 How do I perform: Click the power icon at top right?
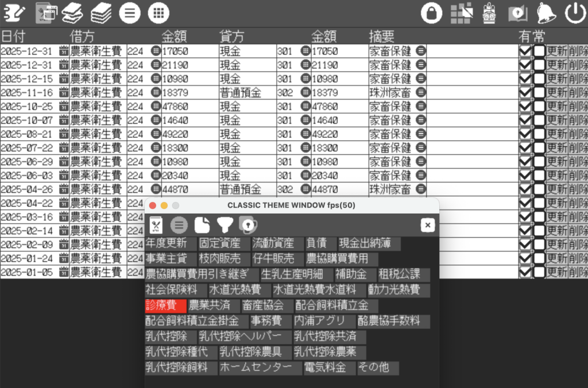tap(575, 13)
